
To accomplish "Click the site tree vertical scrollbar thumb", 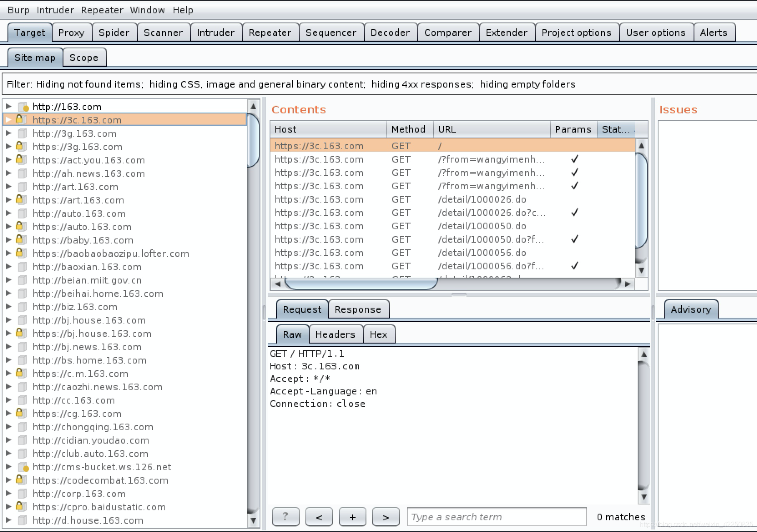I will (253, 141).
